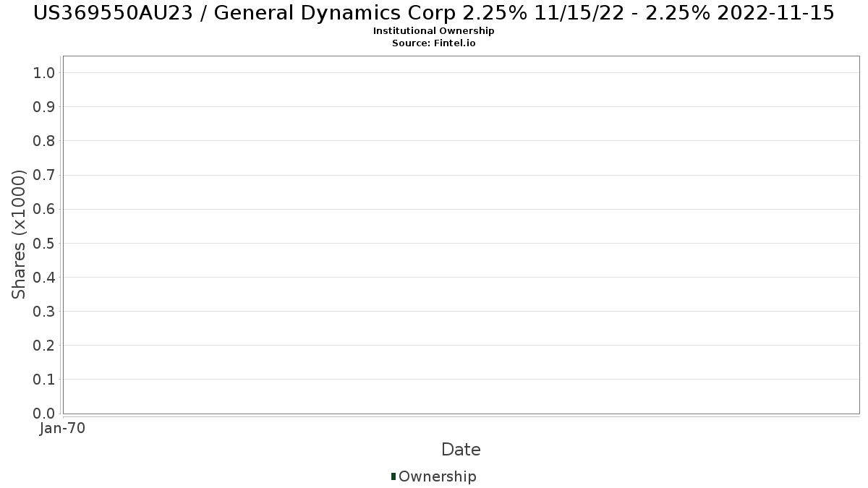Click the Jan-70 x-axis date label
868x488 pixels.
point(62,429)
